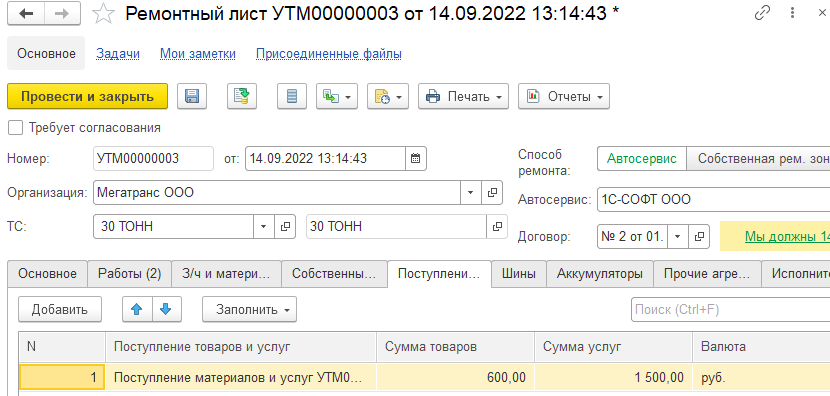
Task: Expand the Договор dropdown arrow
Action: pos(678,237)
